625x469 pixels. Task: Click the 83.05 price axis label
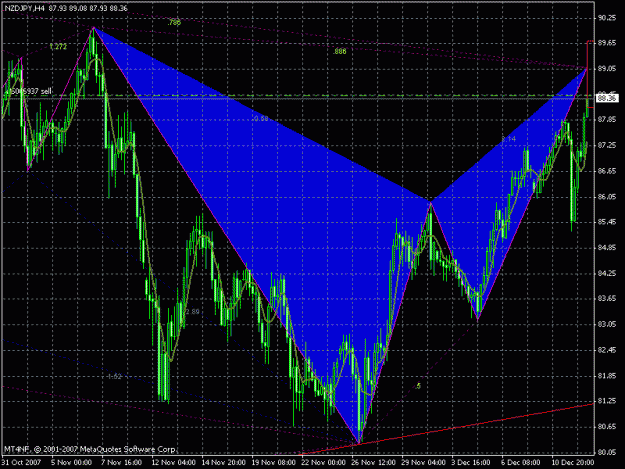607,324
